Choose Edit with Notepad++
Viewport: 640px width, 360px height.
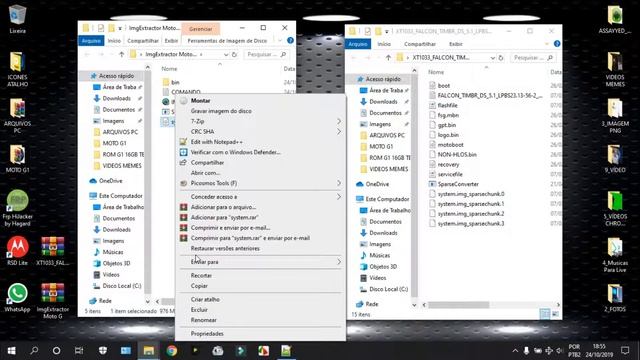(260, 142)
